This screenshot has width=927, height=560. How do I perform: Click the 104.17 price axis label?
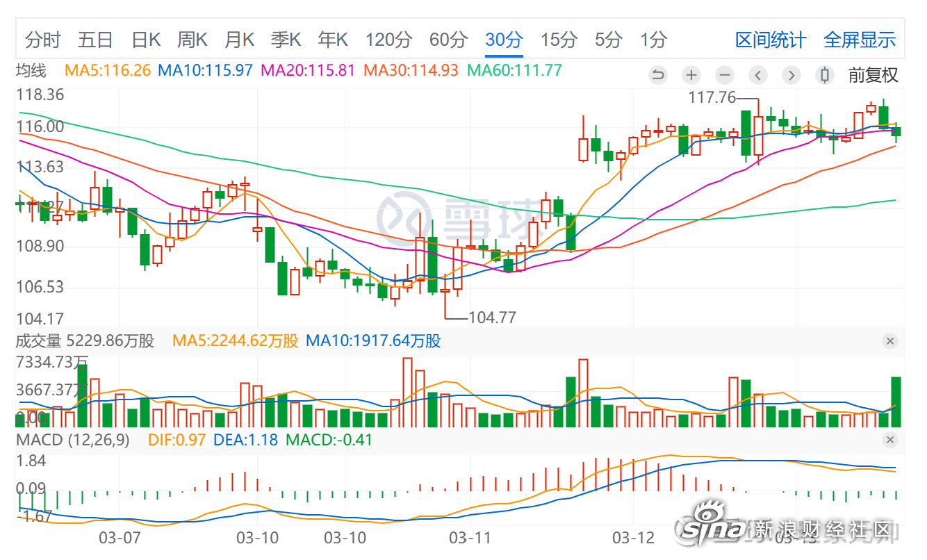coord(40,319)
